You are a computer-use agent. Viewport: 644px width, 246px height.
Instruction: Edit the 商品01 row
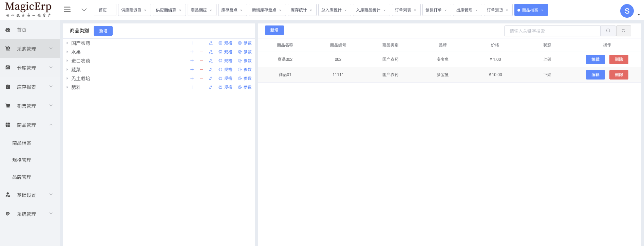click(x=595, y=75)
